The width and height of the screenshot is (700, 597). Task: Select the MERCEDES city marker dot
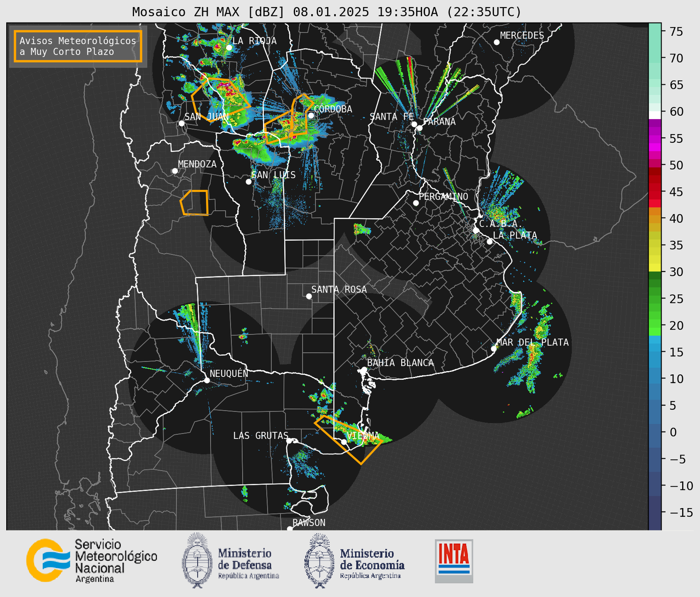pos(496,42)
